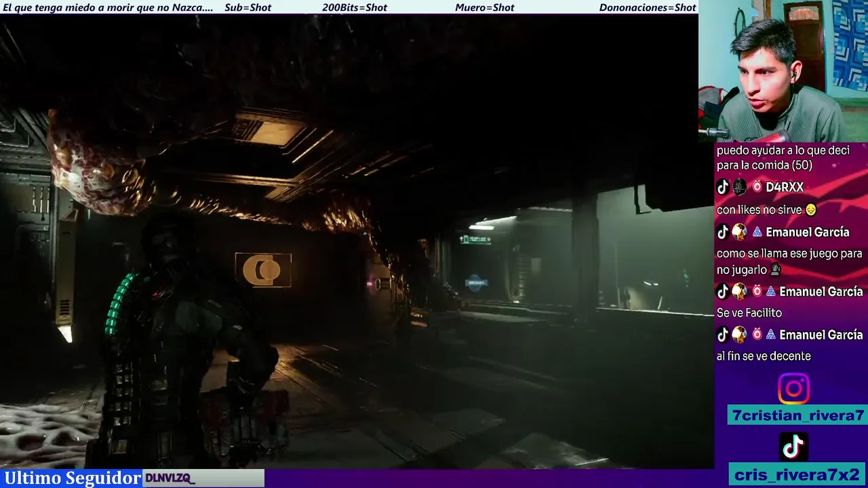Click Emanuel García name above 'como se llama'
The image size is (868, 488).
pyautogui.click(x=807, y=232)
